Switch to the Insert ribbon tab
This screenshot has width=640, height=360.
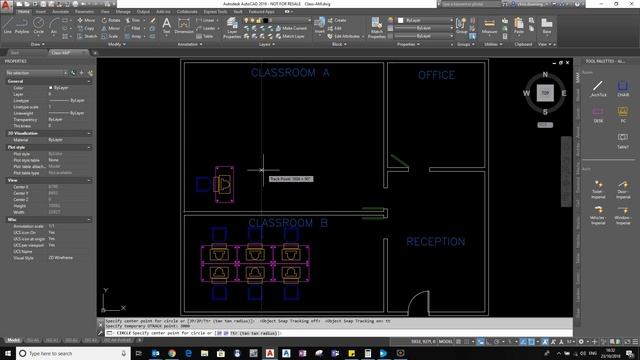pos(41,12)
